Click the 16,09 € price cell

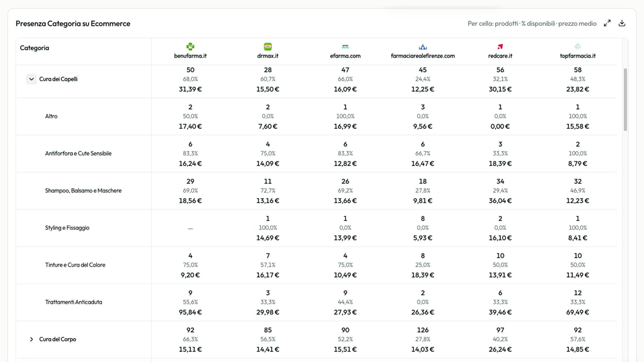click(345, 90)
